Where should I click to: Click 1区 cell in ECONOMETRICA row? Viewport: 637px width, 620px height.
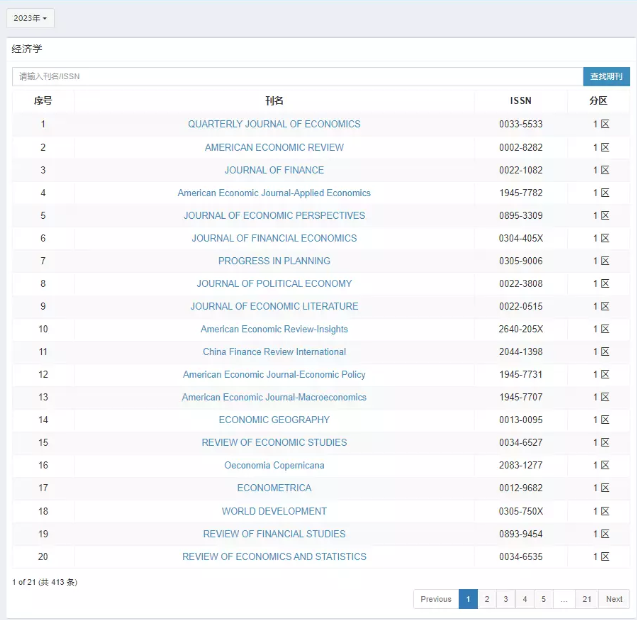601,488
